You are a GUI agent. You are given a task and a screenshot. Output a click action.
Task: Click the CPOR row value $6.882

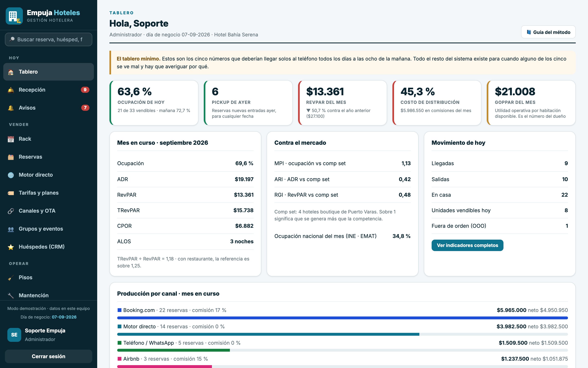(x=244, y=226)
